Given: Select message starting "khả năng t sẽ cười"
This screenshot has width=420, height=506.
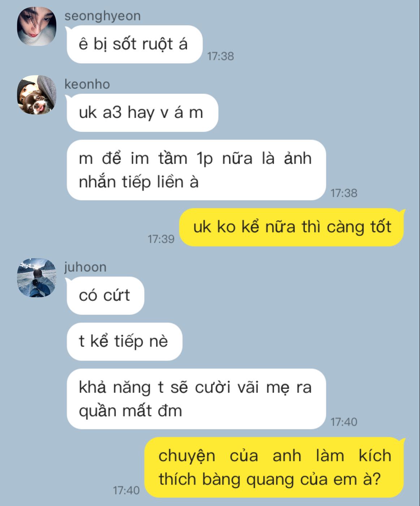Looking at the screenshot, I should 196,399.
